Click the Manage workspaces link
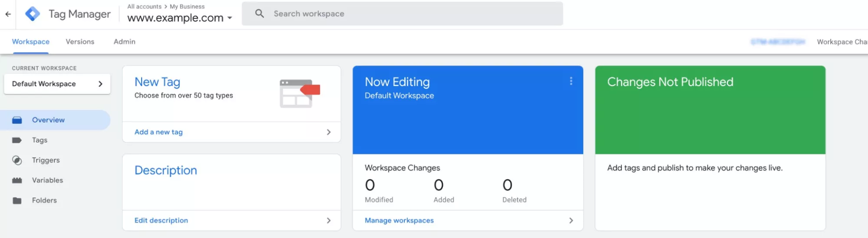The height and width of the screenshot is (238, 868). tap(399, 221)
